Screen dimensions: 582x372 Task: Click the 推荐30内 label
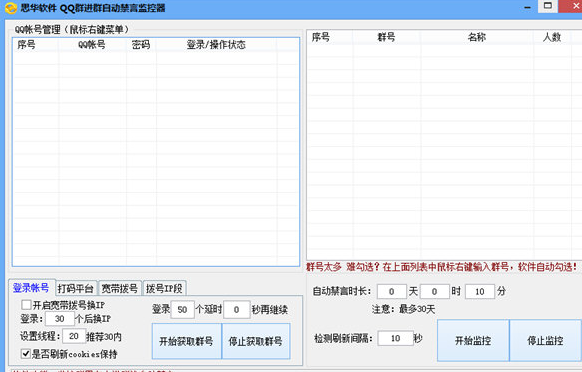pyautogui.click(x=104, y=337)
